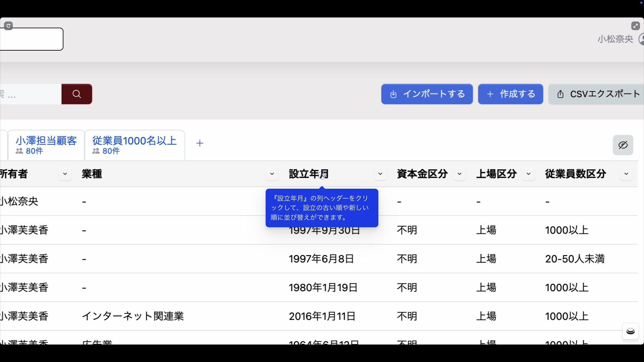Click 1000以上 in the 2016年1月11日 row
This screenshot has width=644, height=362.
click(x=567, y=316)
